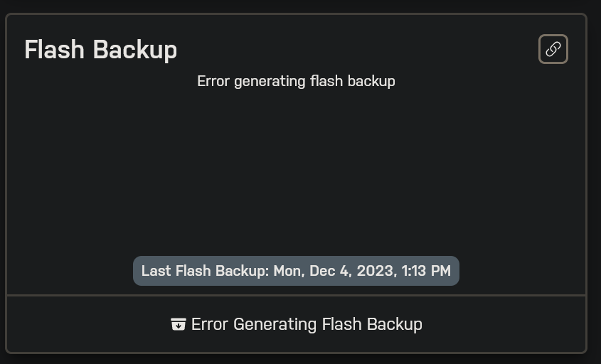Click the Flash Backup heading
Image resolution: width=601 pixels, height=364 pixels.
tap(101, 50)
